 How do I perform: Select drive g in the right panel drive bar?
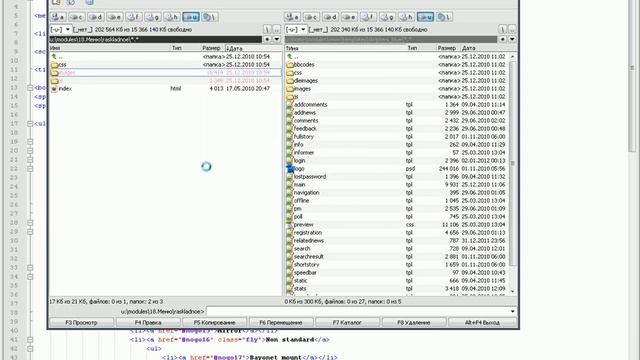coord(387,17)
